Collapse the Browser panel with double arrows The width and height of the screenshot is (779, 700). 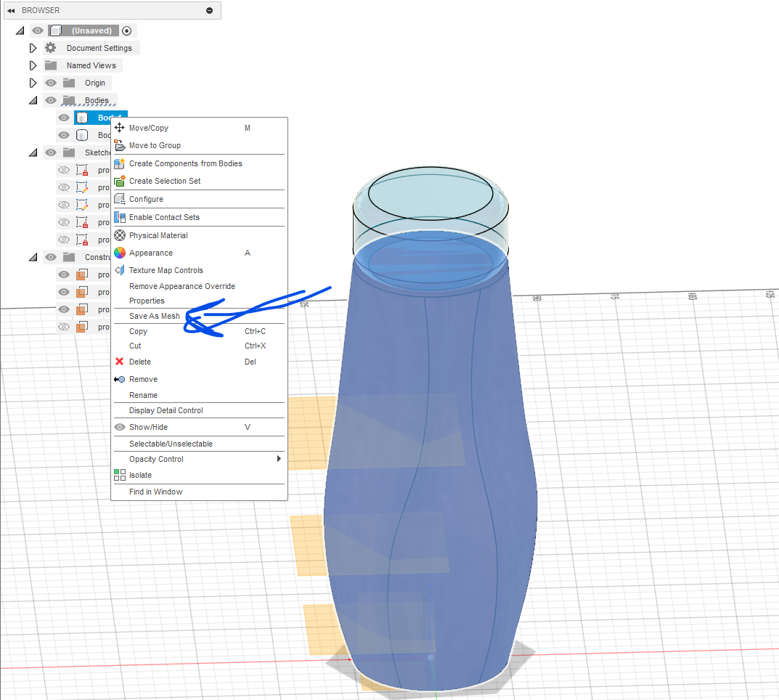tap(11, 10)
